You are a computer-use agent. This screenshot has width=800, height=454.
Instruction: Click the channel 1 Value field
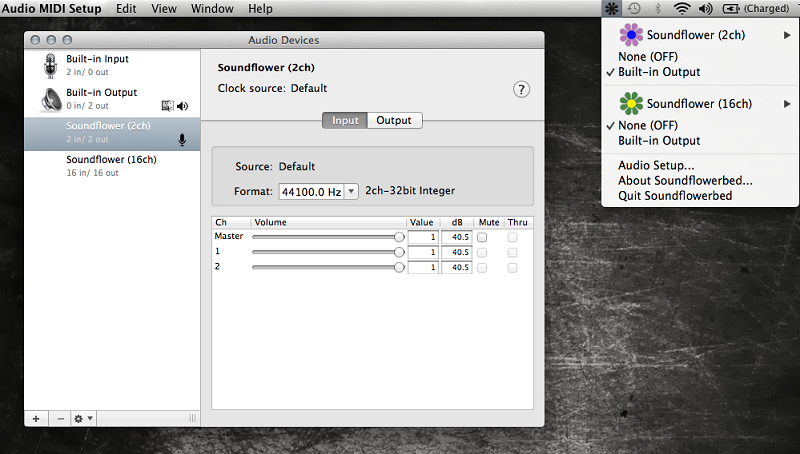423,253
